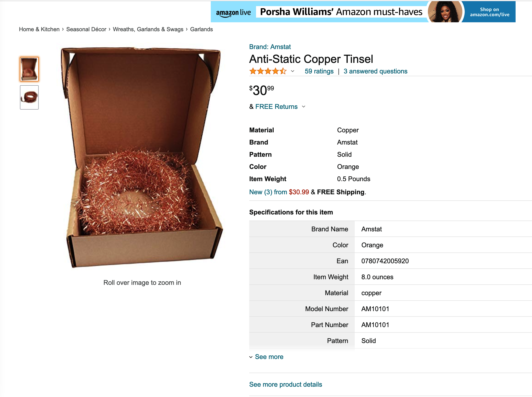The height and width of the screenshot is (397, 532).
Task: Expand See more specifications
Action: [x=267, y=357]
